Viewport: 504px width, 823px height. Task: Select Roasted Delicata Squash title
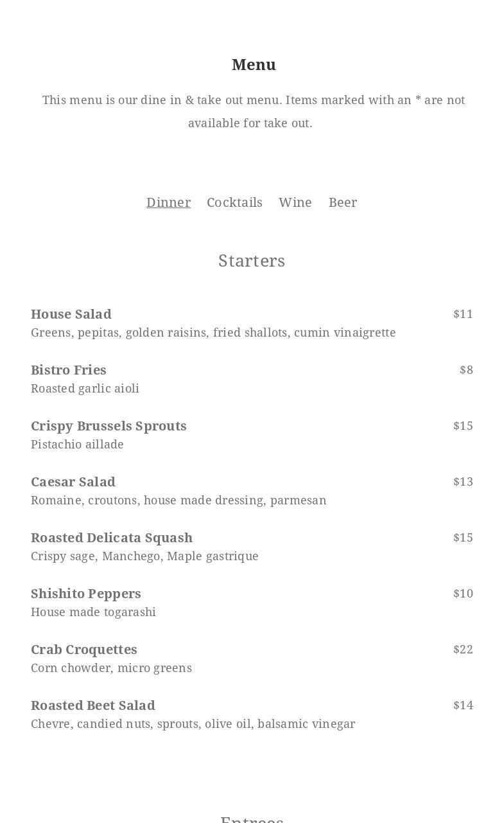(x=112, y=538)
